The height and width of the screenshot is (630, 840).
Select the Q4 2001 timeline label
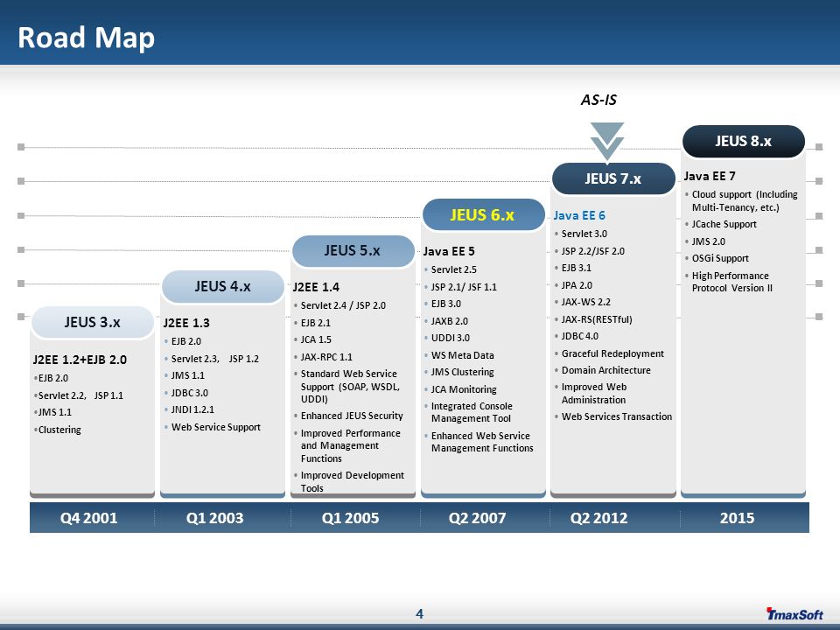tap(89, 517)
